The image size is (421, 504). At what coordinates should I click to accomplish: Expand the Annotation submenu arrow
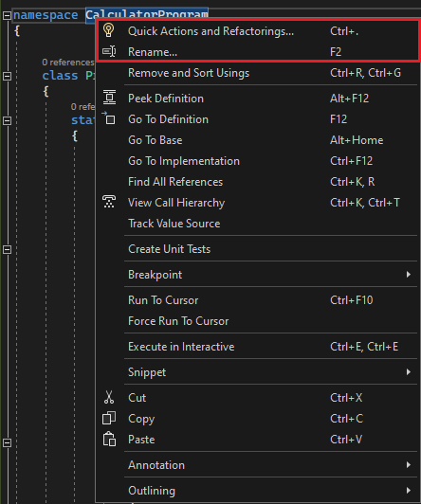[x=409, y=465]
